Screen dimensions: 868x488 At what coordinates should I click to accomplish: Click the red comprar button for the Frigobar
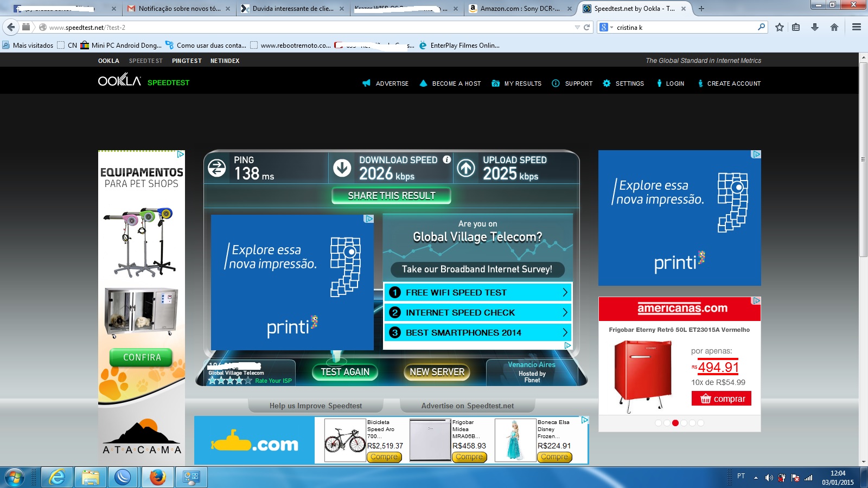point(722,399)
